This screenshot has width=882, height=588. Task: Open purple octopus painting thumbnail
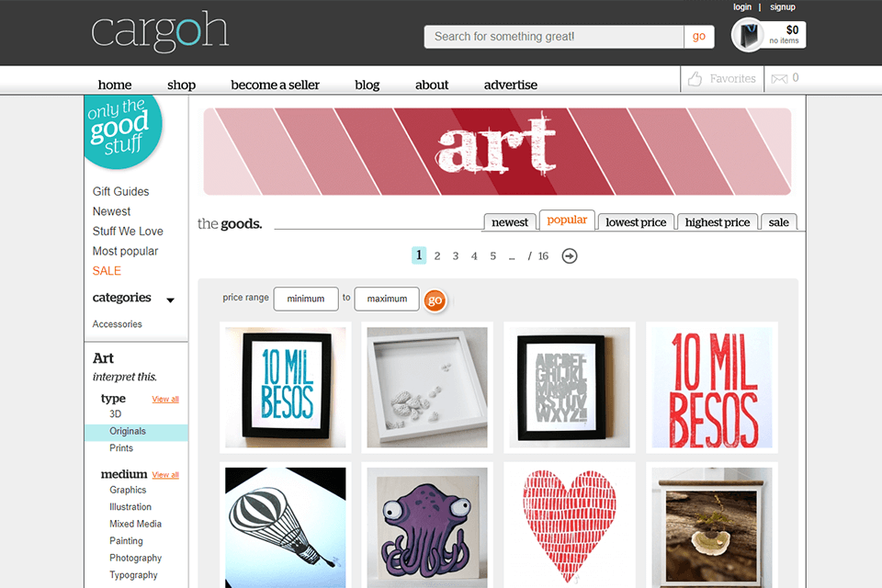[x=427, y=526]
